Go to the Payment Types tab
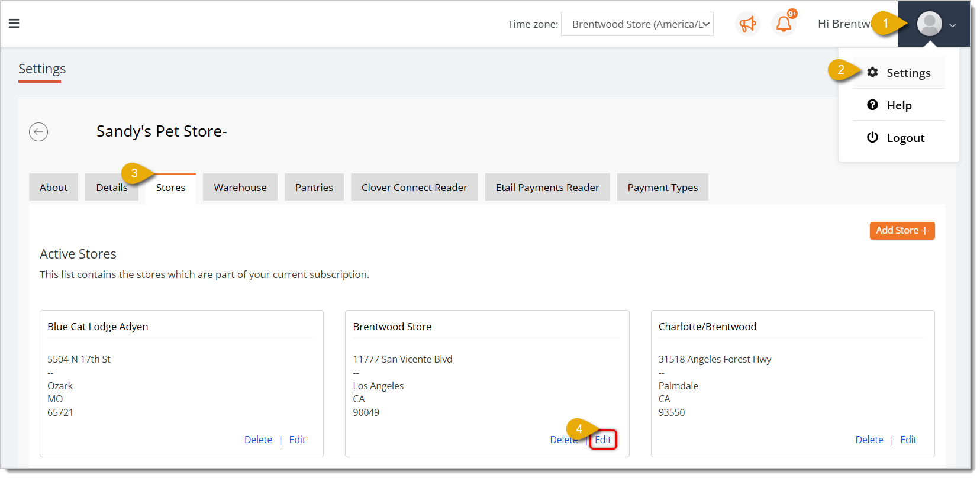The width and height of the screenshot is (980, 478). (x=663, y=188)
